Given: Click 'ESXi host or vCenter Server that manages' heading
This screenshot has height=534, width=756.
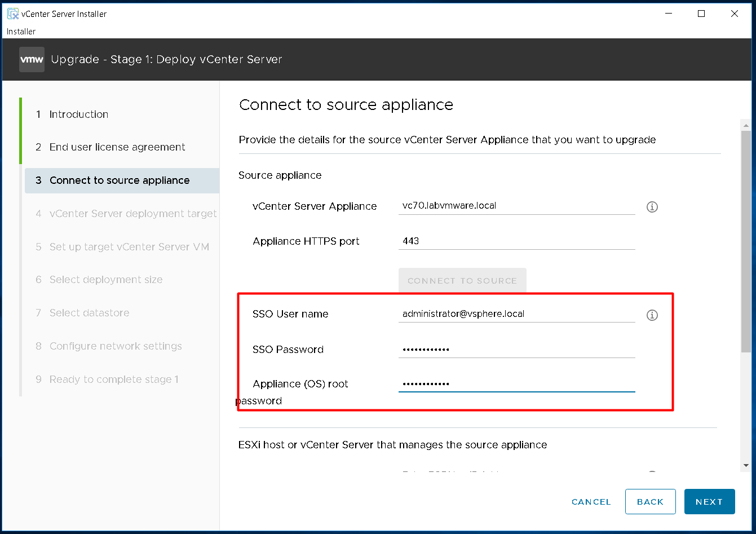Looking at the screenshot, I should 393,445.
